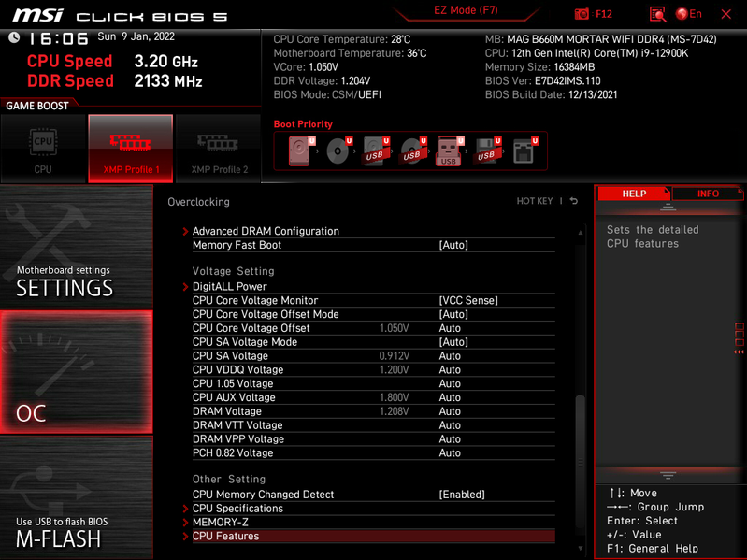The height and width of the screenshot is (560, 747).
Task: Edit the CPU AUX Voltage Auto field
Action: tap(450, 397)
